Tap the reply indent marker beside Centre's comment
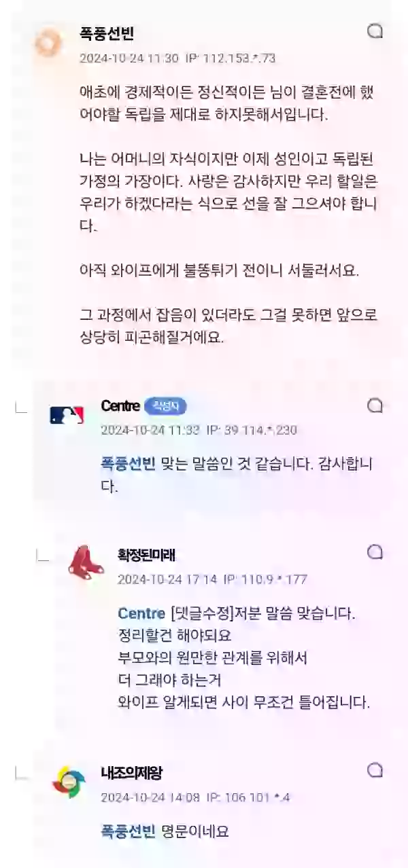 click(x=21, y=406)
